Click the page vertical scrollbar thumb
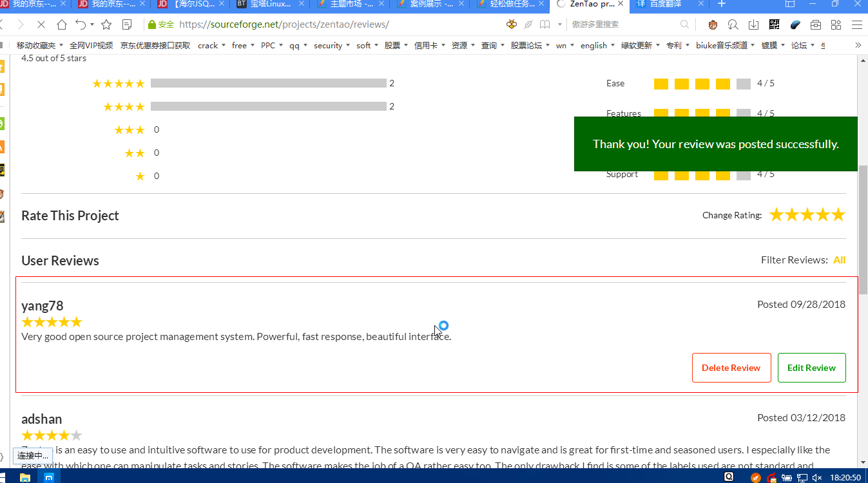868x483 pixels. (x=863, y=230)
